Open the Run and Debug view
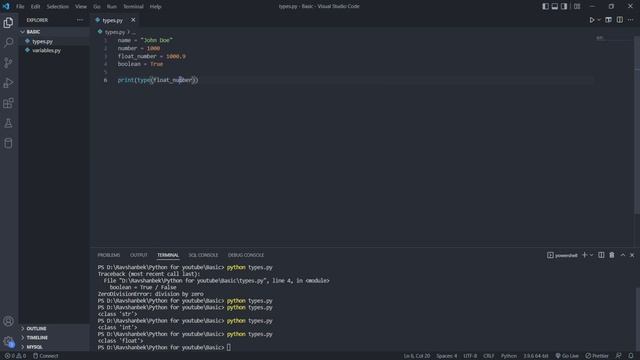 click(x=8, y=83)
